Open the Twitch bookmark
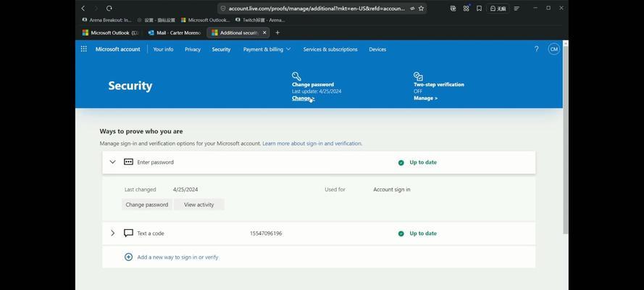The width and height of the screenshot is (644, 290). pyautogui.click(x=260, y=20)
